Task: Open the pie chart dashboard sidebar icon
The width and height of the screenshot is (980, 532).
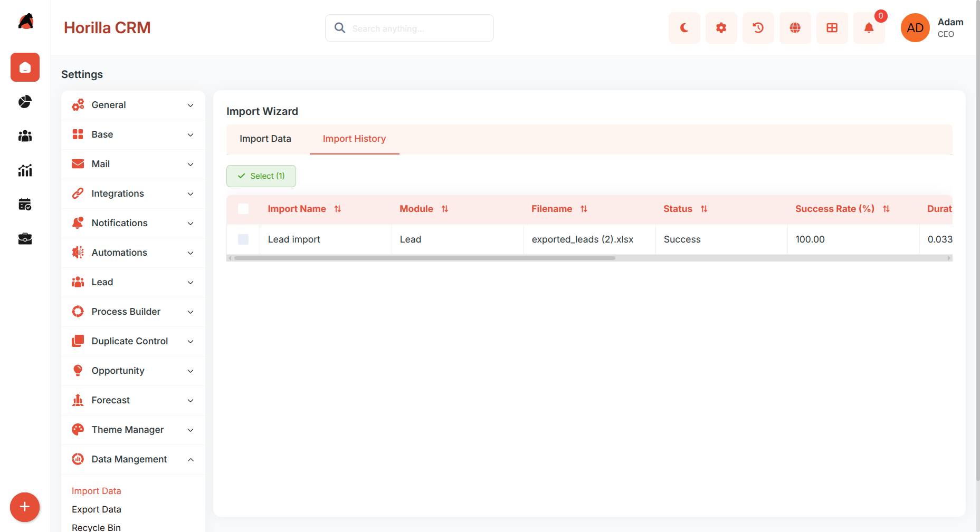Action: pos(25,102)
